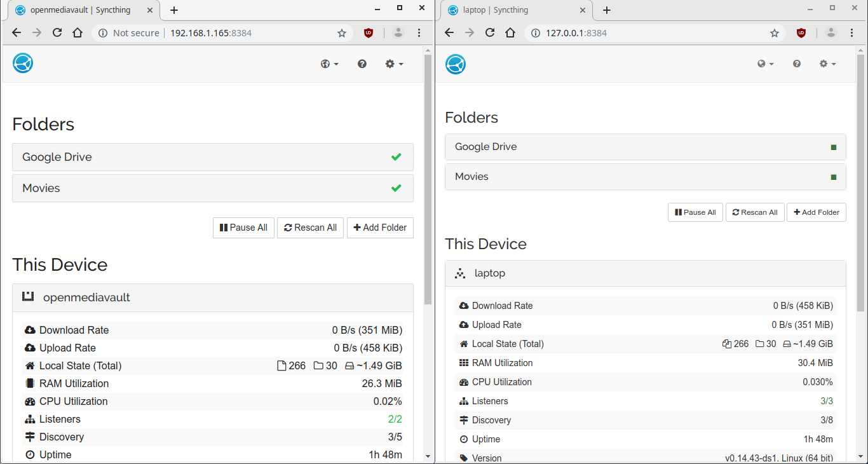Click Download Rate cloud icon in openmediavault
The height and width of the screenshot is (464, 868).
30,330
